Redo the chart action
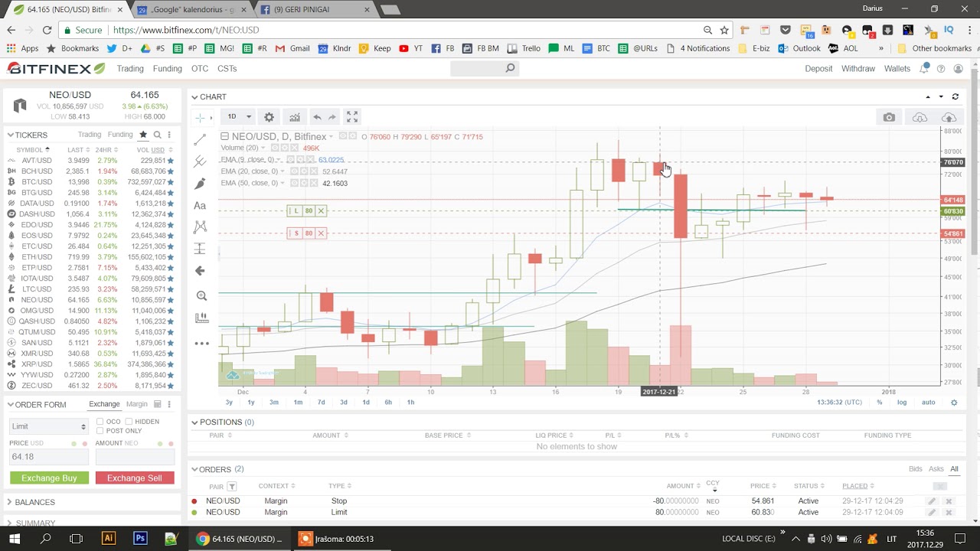Screen dimensions: 980x551 [332, 117]
